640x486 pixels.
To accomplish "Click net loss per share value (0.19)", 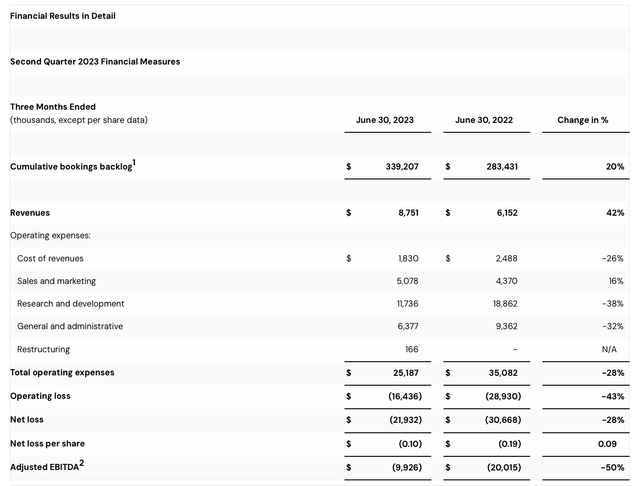I will pos(509,444).
